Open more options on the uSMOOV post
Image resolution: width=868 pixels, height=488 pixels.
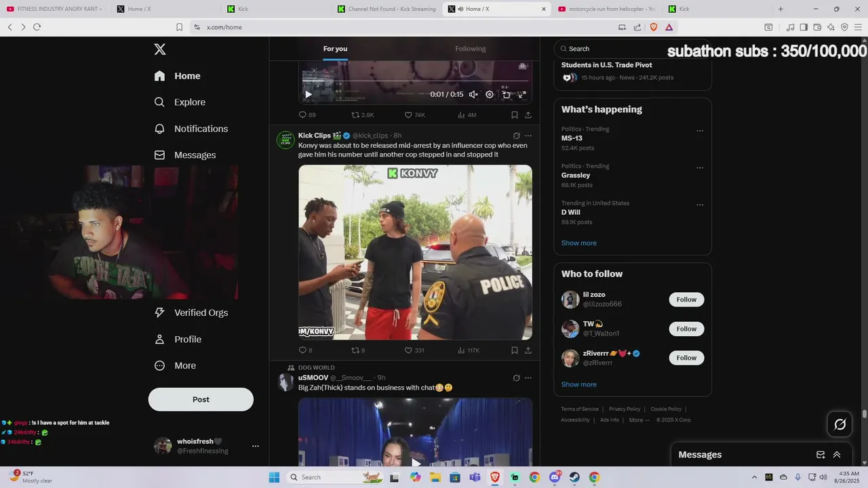tap(528, 378)
